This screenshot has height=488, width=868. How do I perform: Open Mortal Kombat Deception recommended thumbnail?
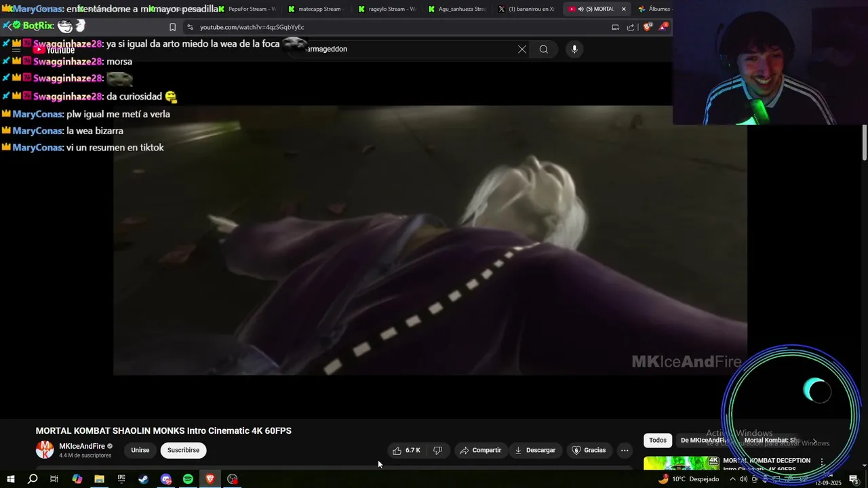[682, 464]
